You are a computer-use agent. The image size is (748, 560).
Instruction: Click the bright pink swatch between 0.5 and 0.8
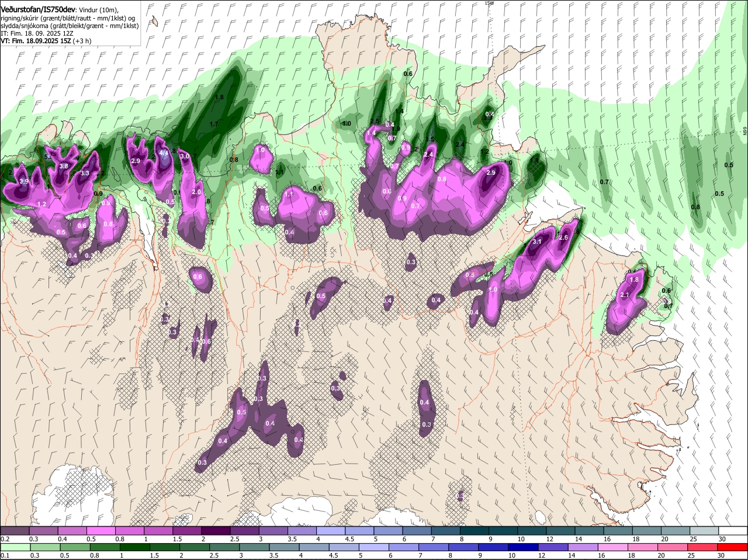[101, 530]
